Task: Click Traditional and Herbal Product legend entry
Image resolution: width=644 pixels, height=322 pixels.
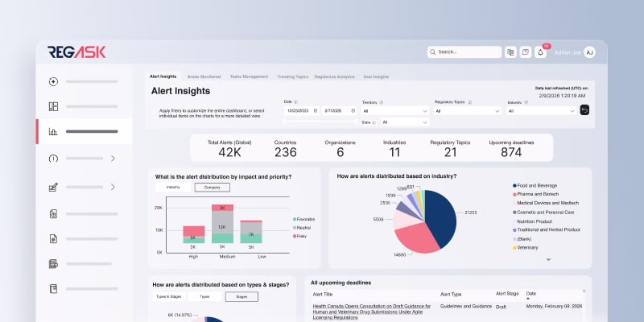Action: (x=547, y=230)
